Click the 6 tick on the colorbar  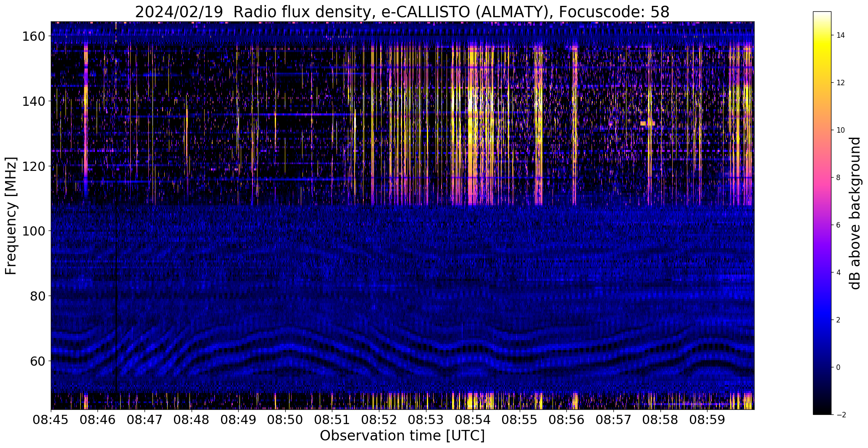[839, 225]
